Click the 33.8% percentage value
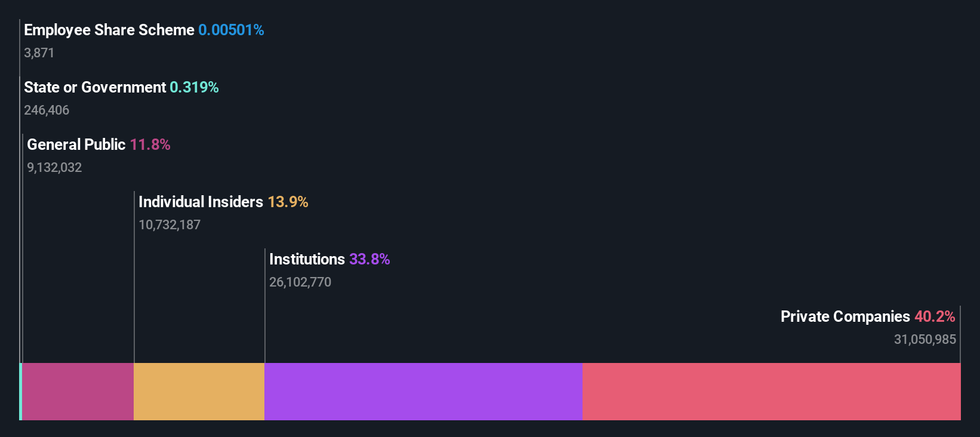The image size is (980, 437). tap(369, 259)
